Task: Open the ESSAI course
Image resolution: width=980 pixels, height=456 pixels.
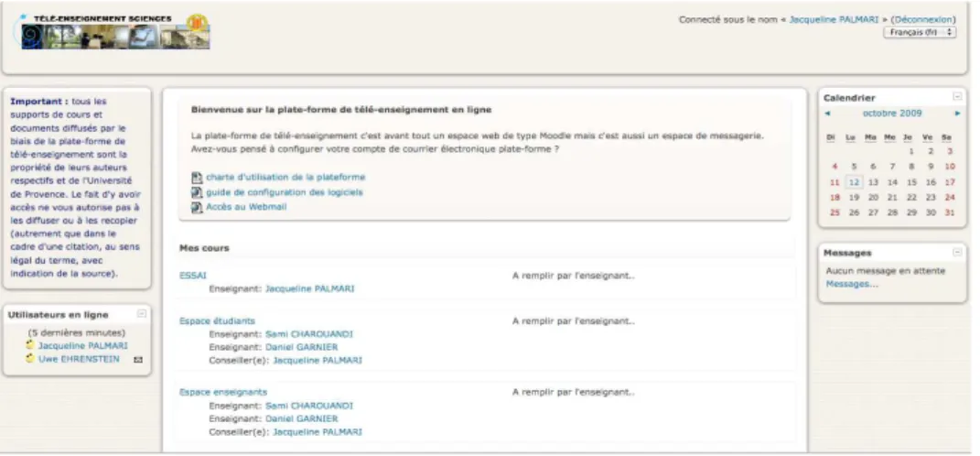Action: tap(192, 276)
